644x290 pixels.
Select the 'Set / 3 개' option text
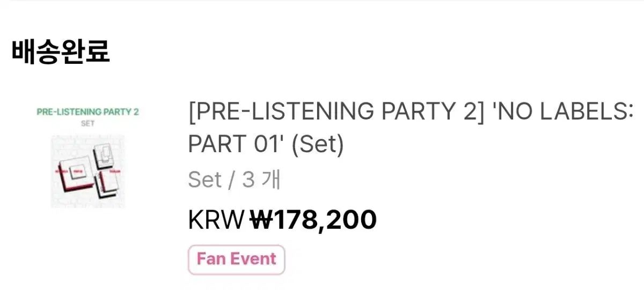point(234,180)
